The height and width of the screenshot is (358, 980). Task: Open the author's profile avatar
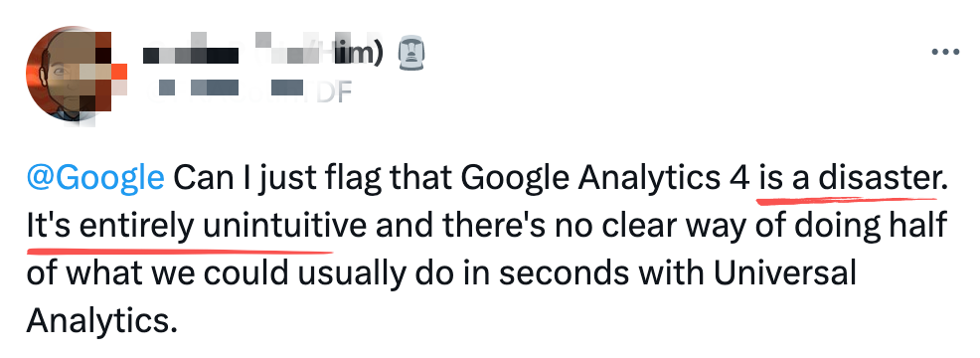pos(72,74)
